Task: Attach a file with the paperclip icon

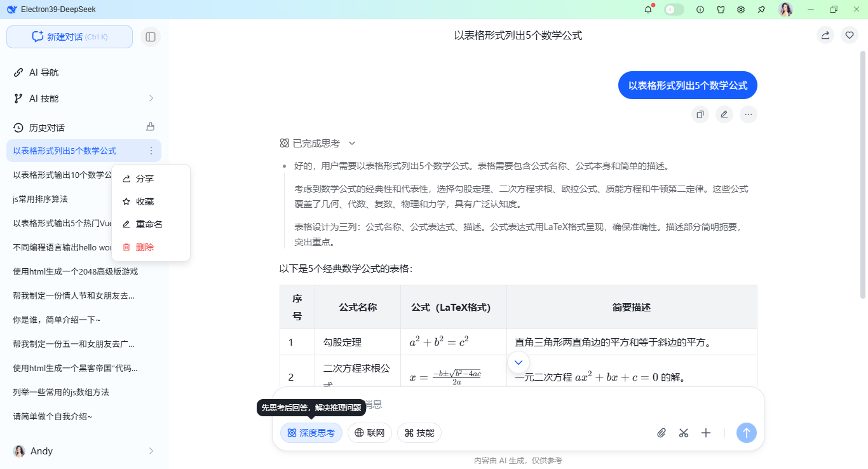Action: (x=661, y=433)
